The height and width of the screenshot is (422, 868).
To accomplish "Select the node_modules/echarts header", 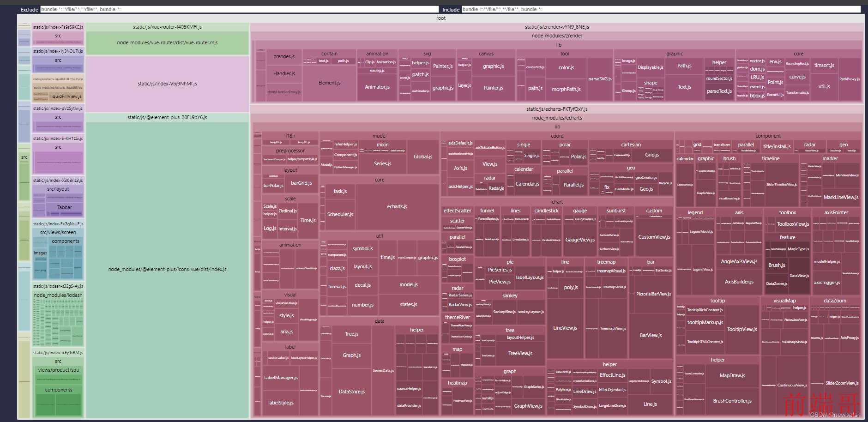I will 557,118.
